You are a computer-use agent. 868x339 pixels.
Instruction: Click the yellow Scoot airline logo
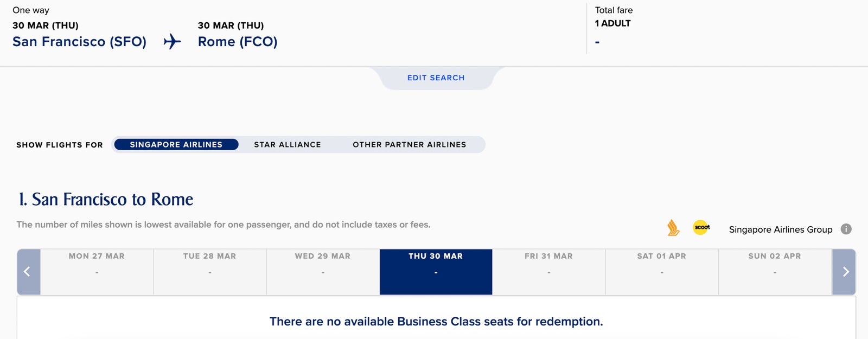coord(701,229)
